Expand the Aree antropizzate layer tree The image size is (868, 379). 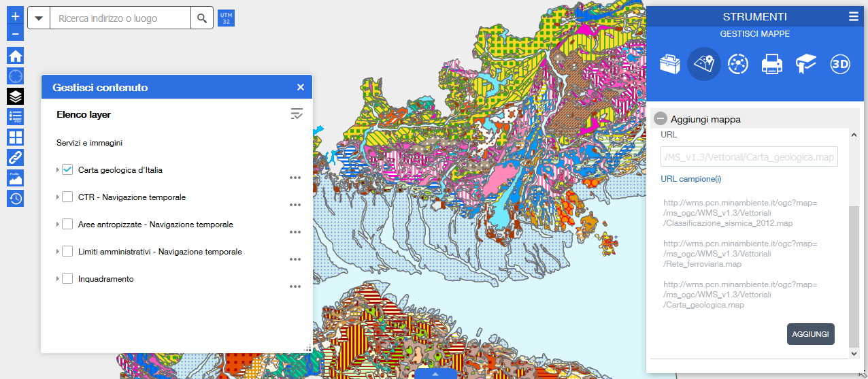(x=58, y=225)
